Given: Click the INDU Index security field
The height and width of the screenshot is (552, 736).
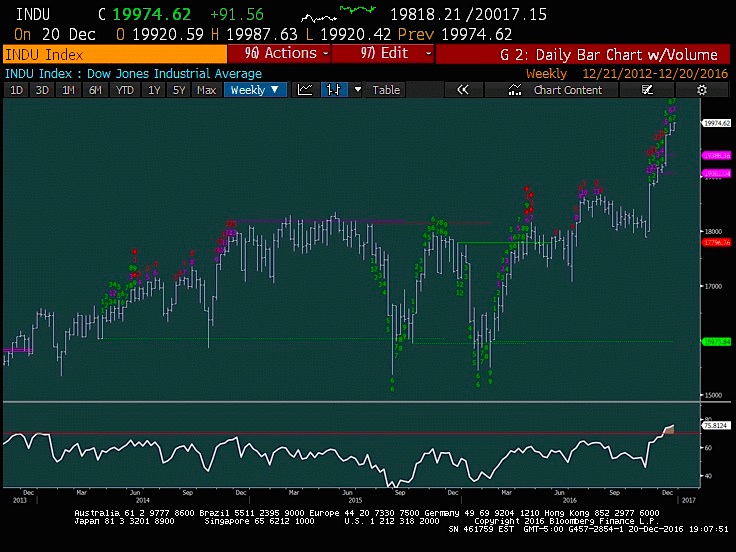Looking at the screenshot, I should click(115, 54).
